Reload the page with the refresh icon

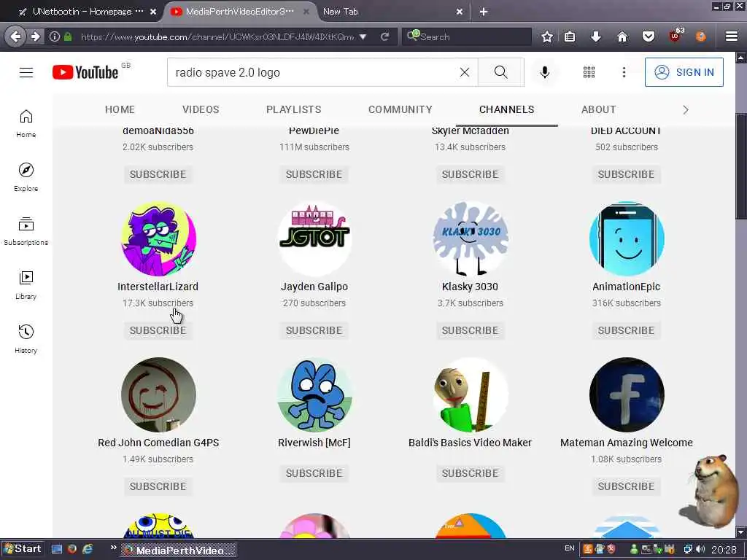(385, 36)
